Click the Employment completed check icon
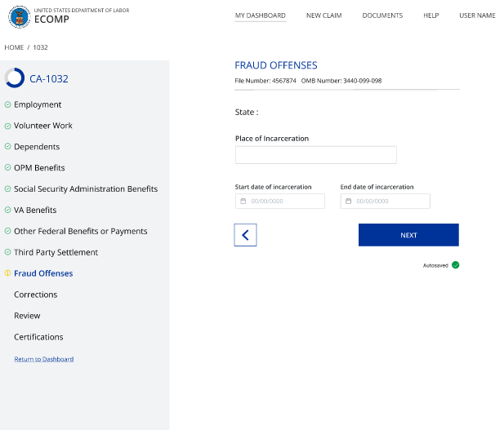Image resolution: width=504 pixels, height=430 pixels. tap(7, 104)
